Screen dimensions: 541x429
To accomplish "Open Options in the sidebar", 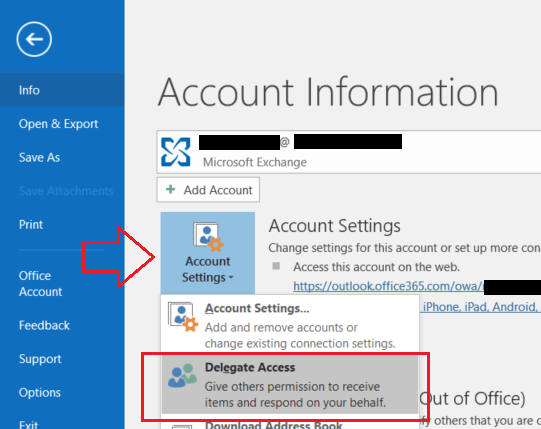I will pyautogui.click(x=40, y=392).
